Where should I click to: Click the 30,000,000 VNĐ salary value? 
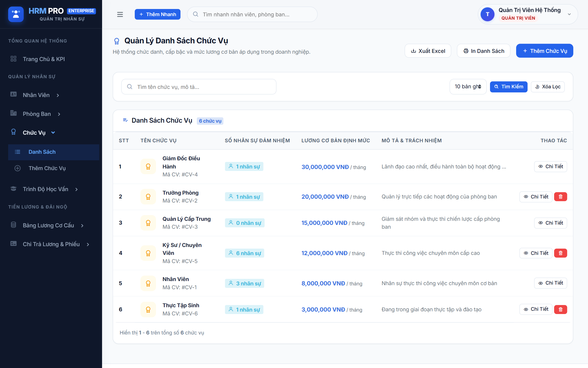325,167
